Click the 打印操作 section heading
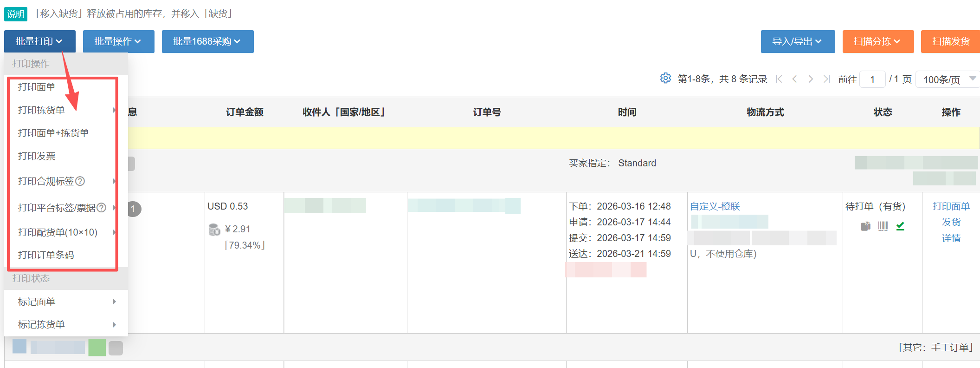The width and height of the screenshot is (980, 368). point(31,64)
